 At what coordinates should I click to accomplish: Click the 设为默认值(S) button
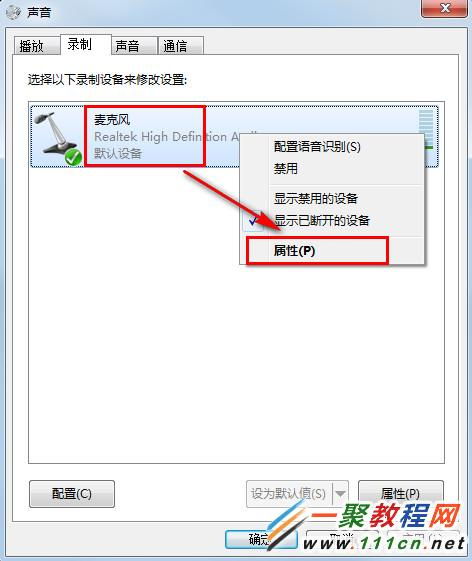[289, 494]
